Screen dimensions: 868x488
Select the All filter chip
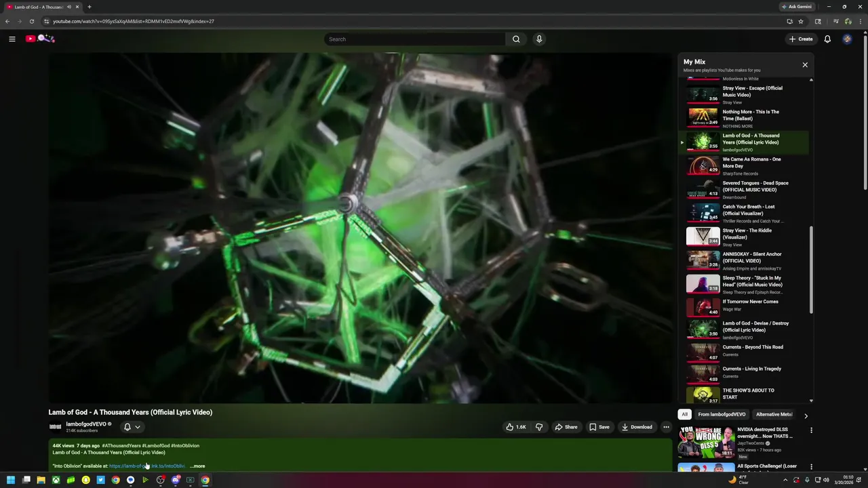[x=684, y=415]
